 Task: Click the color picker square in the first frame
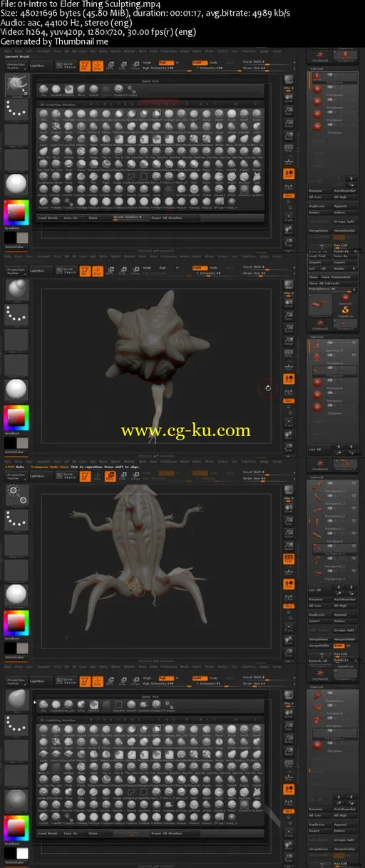(16, 213)
